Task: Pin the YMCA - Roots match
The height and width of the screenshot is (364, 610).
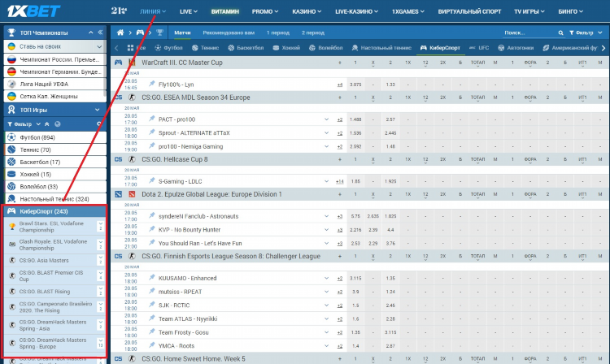Action: point(152,345)
